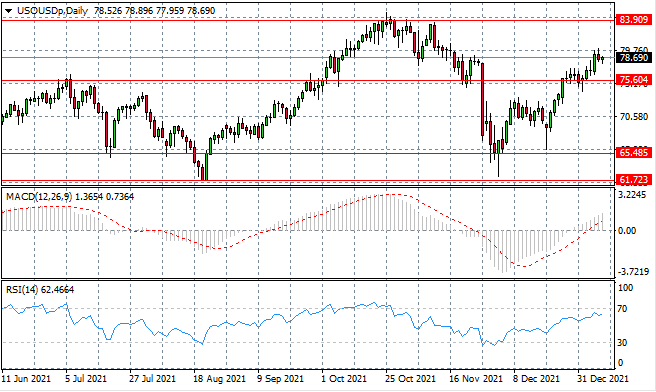The image size is (656, 392).
Task: Click the USOUSDp,Daily chart title
Action: coord(52,11)
